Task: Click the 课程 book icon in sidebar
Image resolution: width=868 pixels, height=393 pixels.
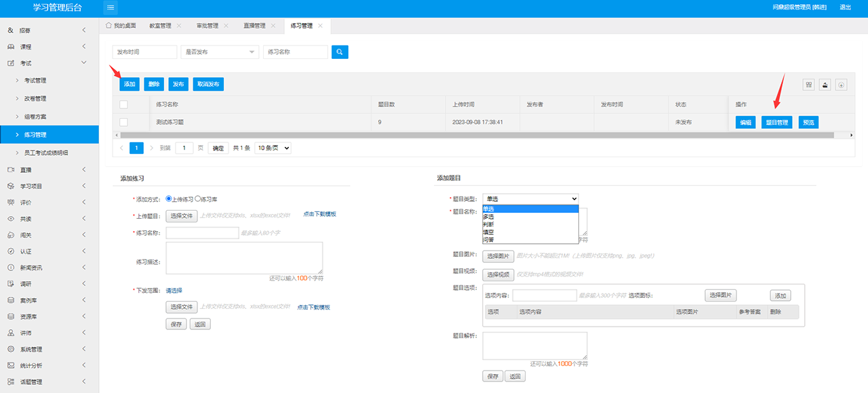Action: tap(11, 47)
